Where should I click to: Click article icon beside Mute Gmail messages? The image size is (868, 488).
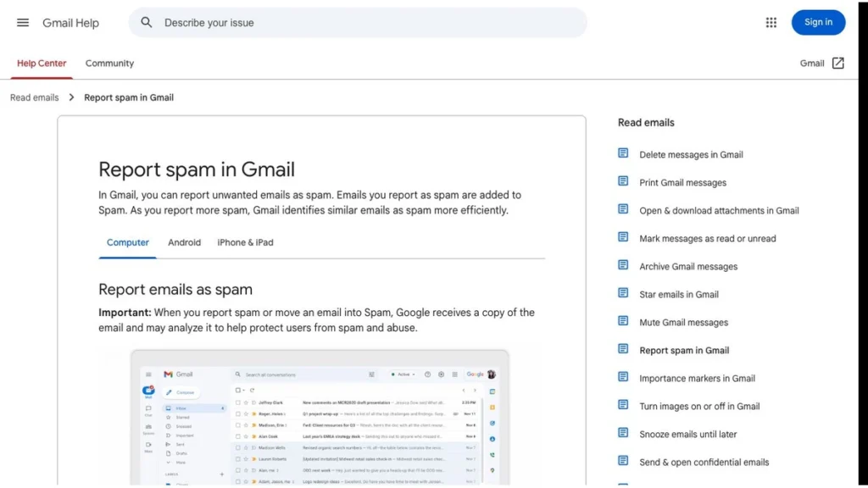coord(623,321)
